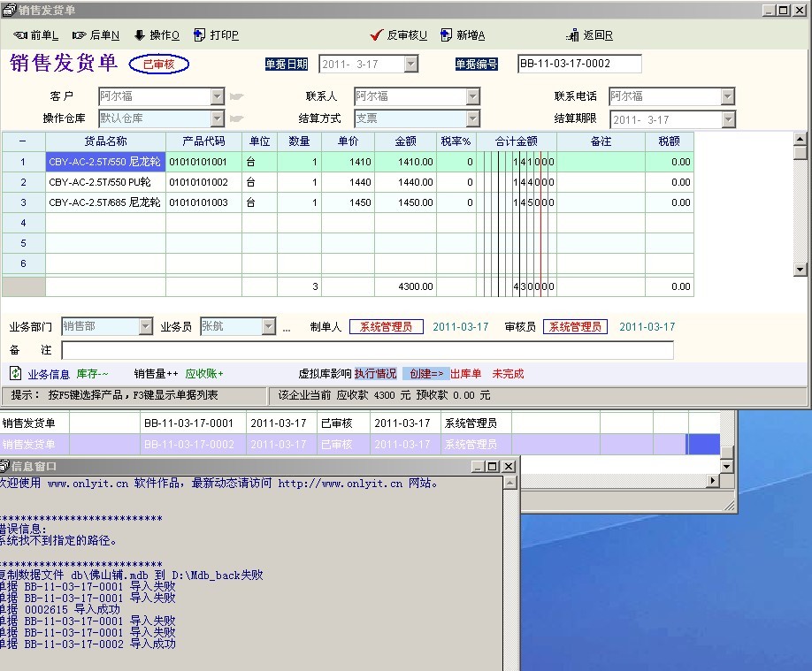Print the delivery note via 打印
812x671 pixels.
pos(216,35)
